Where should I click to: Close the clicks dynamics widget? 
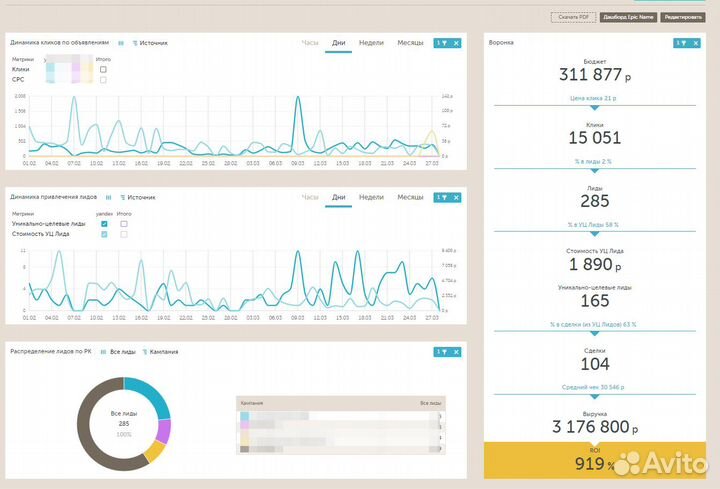click(456, 43)
